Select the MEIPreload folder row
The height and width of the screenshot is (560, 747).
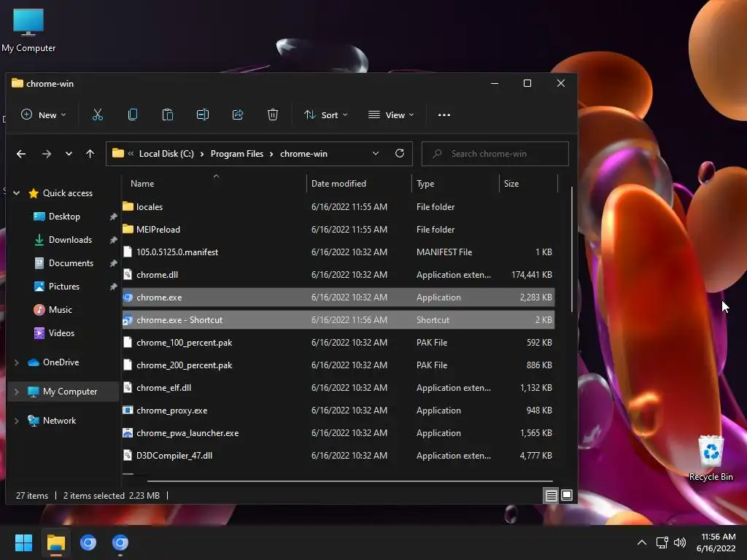[x=338, y=229]
